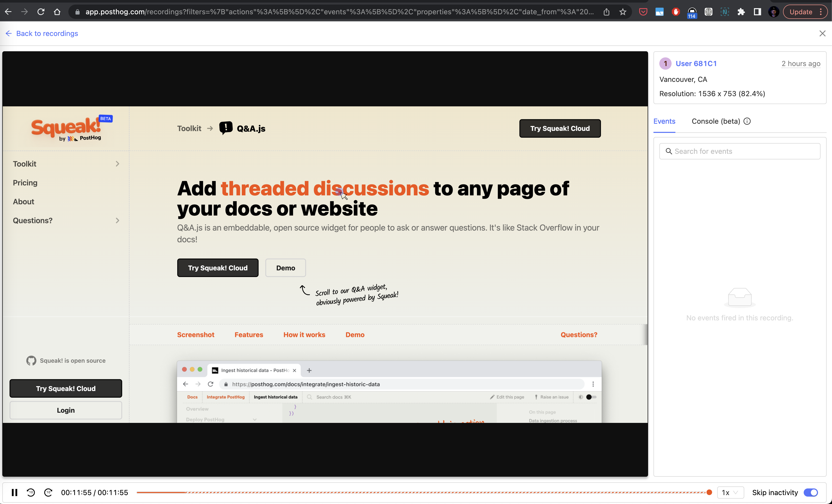The height and width of the screenshot is (504, 832).
Task: Rewind recording by 10 seconds
Action: (x=31, y=493)
